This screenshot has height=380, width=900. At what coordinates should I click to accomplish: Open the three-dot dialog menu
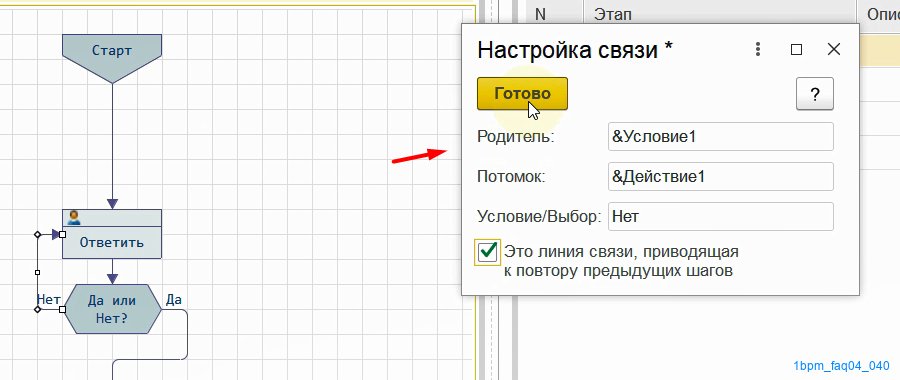coord(758,49)
